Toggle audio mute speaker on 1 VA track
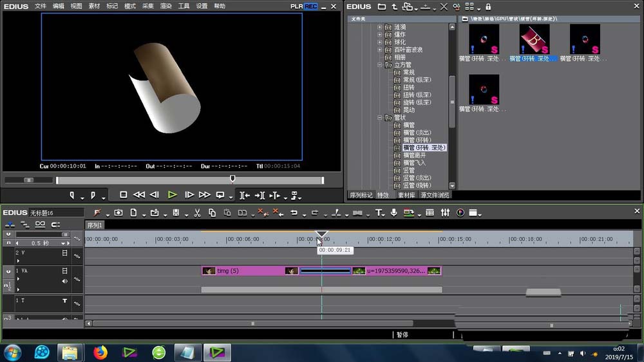Viewport: 644px width, 362px height. (x=64, y=281)
